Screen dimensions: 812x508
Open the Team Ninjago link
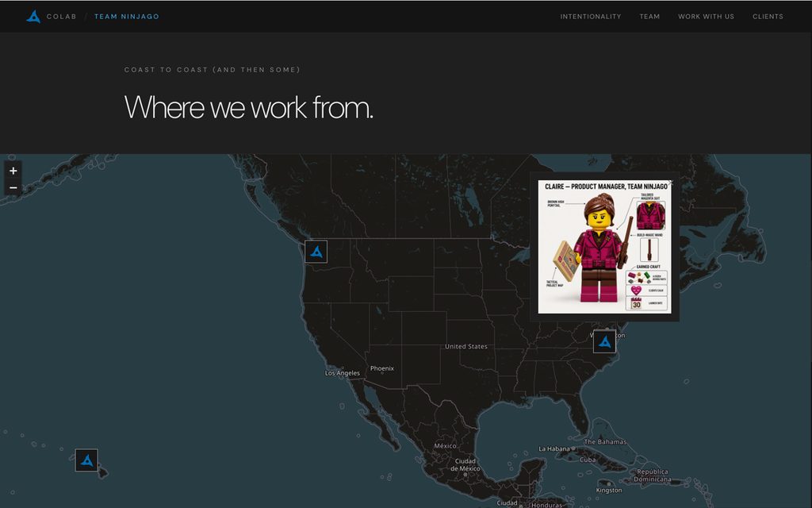[x=126, y=17]
